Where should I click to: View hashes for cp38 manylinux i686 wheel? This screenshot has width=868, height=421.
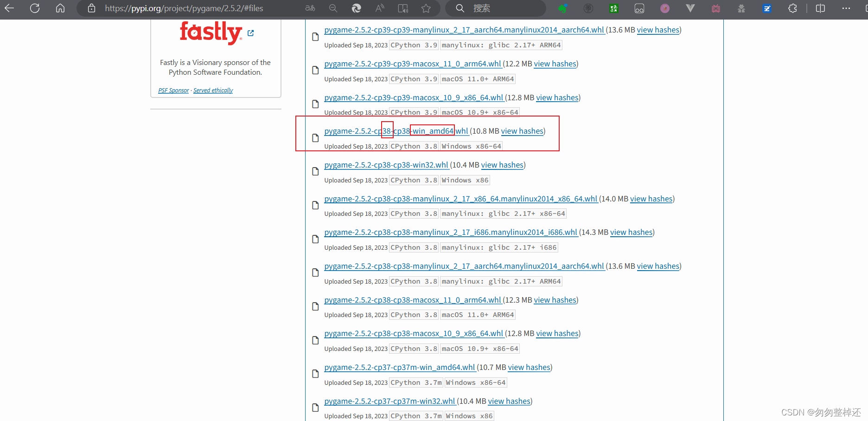[631, 232]
